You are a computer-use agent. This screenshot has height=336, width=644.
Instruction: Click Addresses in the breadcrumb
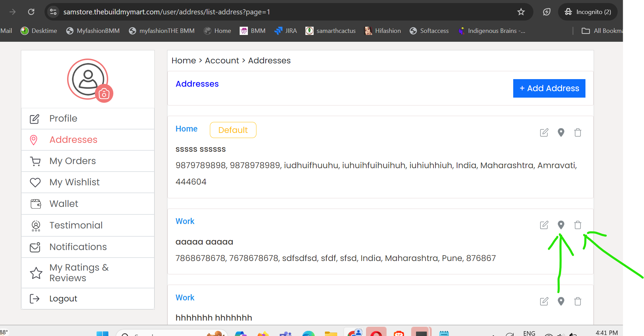point(269,61)
